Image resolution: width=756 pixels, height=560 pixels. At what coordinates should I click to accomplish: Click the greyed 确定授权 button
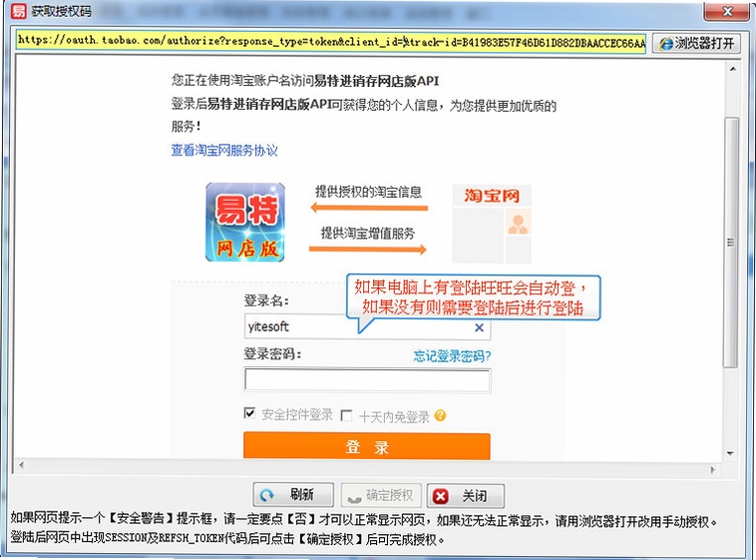point(381,495)
